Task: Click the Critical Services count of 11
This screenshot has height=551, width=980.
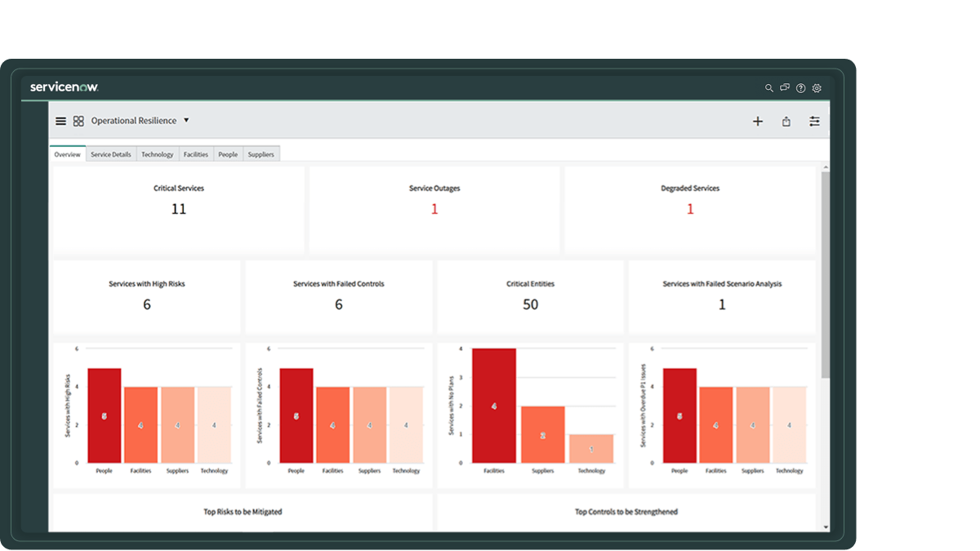Action: 179,209
